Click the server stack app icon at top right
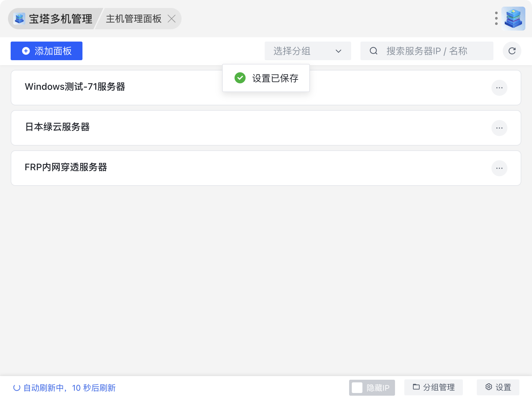532x399 pixels. (513, 19)
